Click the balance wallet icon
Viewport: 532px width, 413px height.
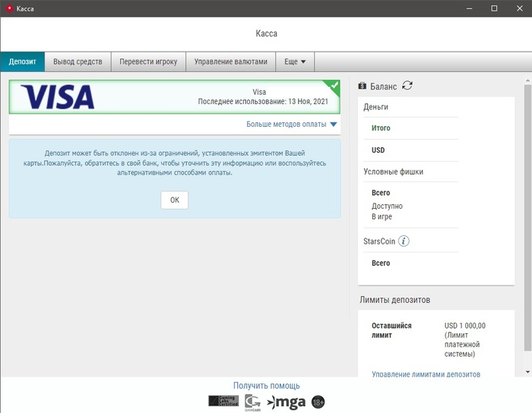coord(363,86)
